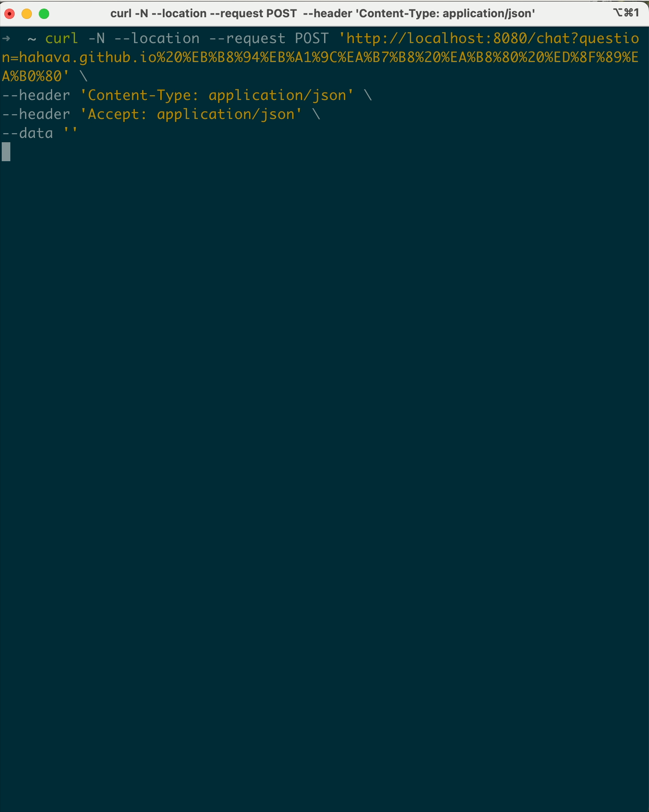Click the green curl command word
This screenshot has width=649, height=812.
(x=62, y=38)
